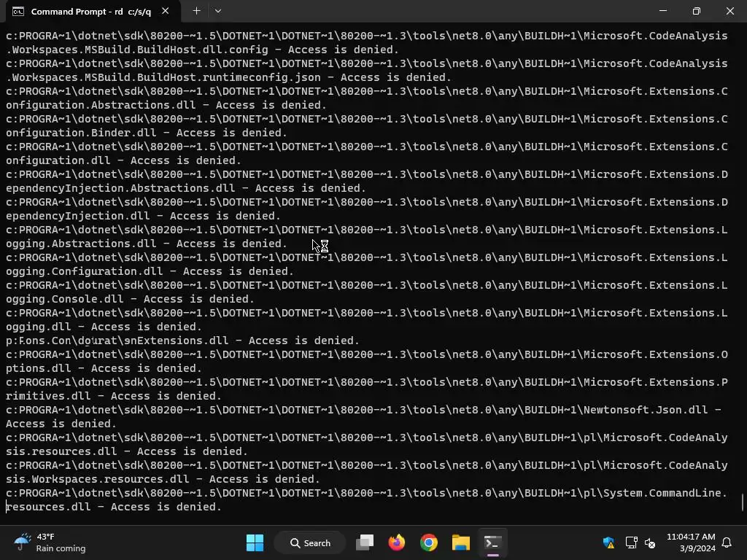Click the text 'ogging.Configuration.dll - Access is denied.'

(x=150, y=271)
